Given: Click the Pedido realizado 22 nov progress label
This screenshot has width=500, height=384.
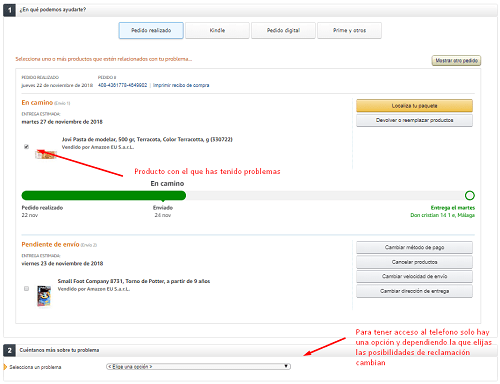Looking at the screenshot, I should [x=42, y=211].
